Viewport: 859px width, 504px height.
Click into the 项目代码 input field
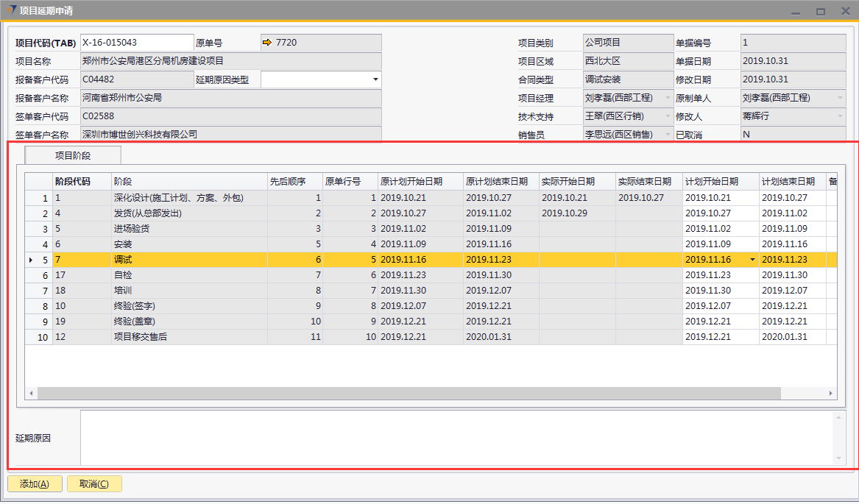point(136,43)
